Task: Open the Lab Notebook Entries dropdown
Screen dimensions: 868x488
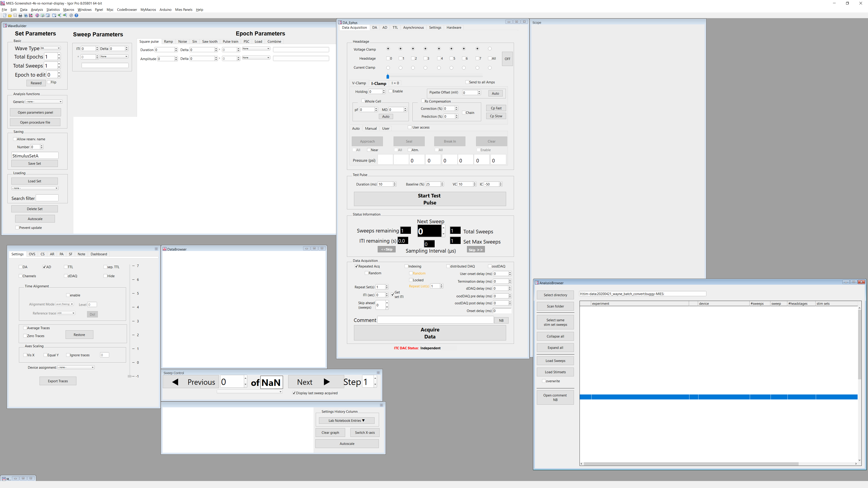Action: tap(346, 420)
